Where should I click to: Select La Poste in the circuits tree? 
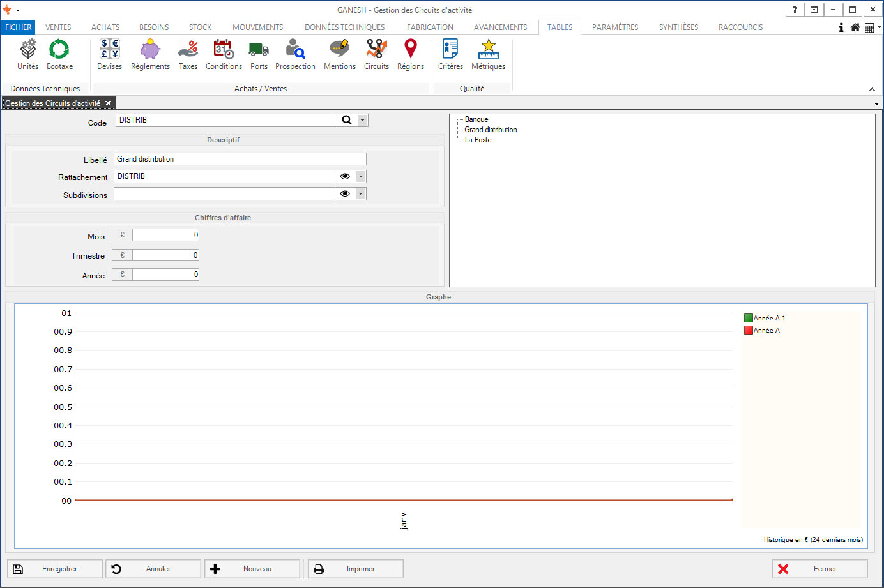(478, 140)
